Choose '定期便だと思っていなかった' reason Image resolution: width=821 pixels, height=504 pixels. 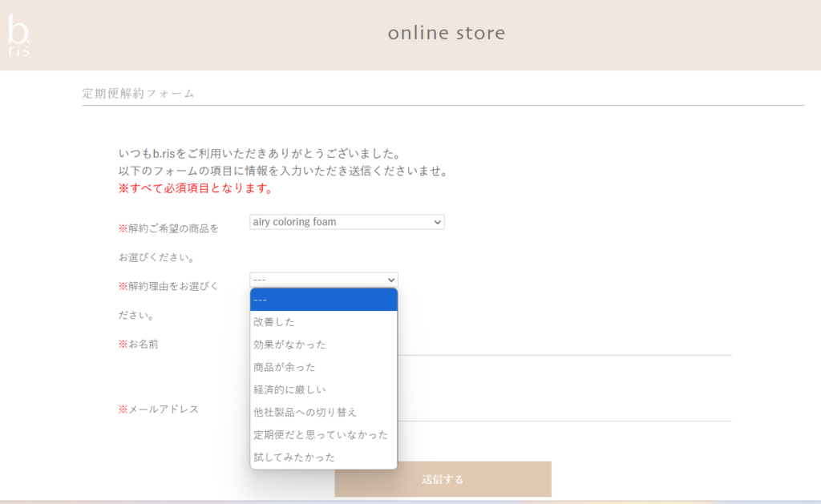coord(324,435)
